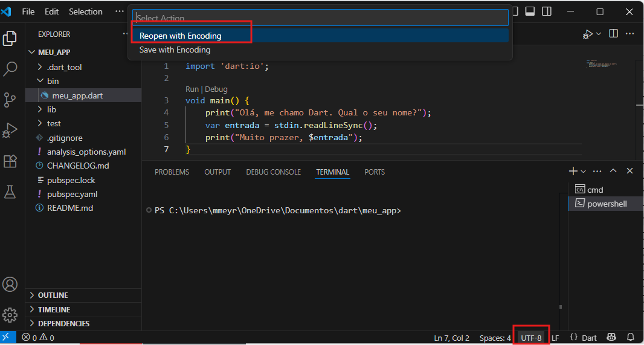Click the remote window icon in status bar

pos(8,338)
